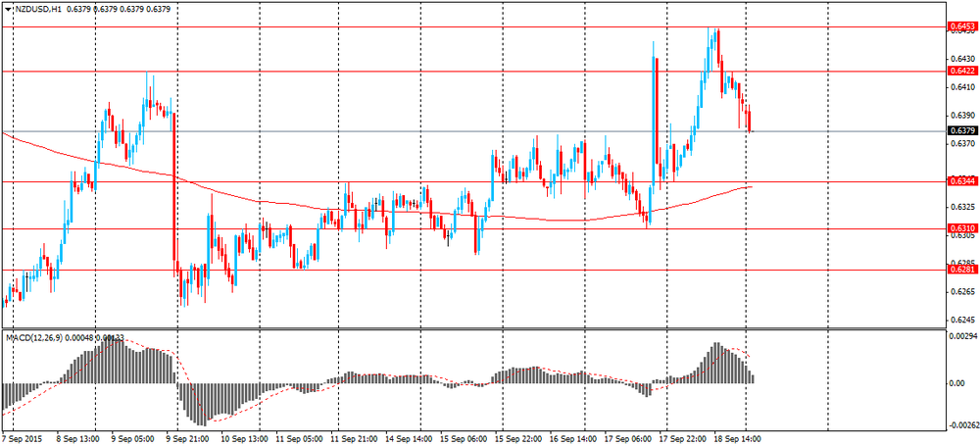The height and width of the screenshot is (446, 980).
Task: Click the 15 Sep 22:00 time label
Action: coord(518,439)
